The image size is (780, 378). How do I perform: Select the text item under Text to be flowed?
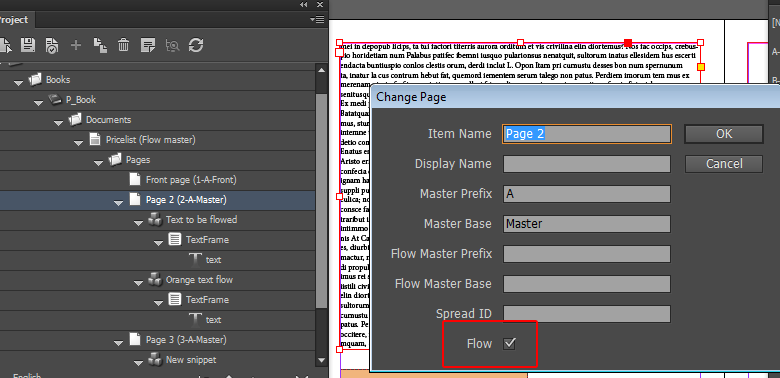tap(158, 260)
